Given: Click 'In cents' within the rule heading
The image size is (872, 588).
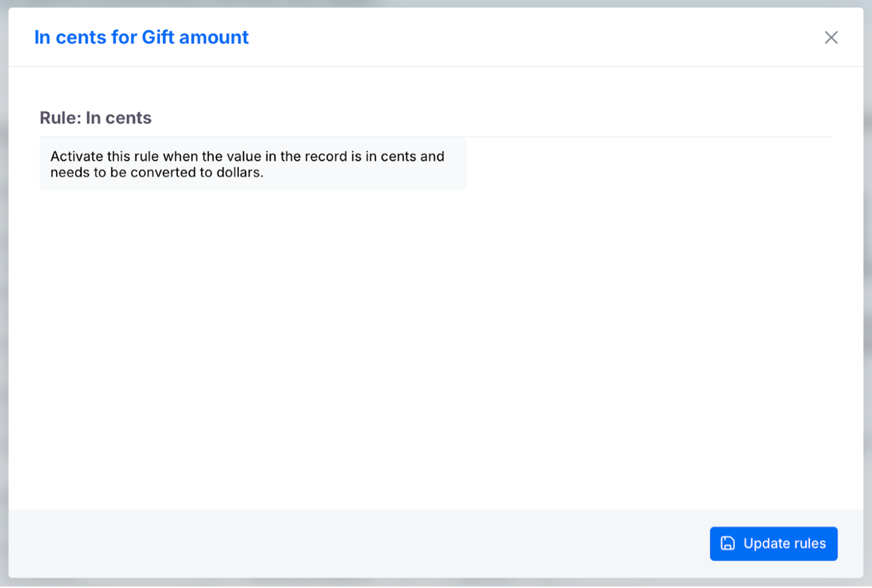Looking at the screenshot, I should [x=118, y=118].
